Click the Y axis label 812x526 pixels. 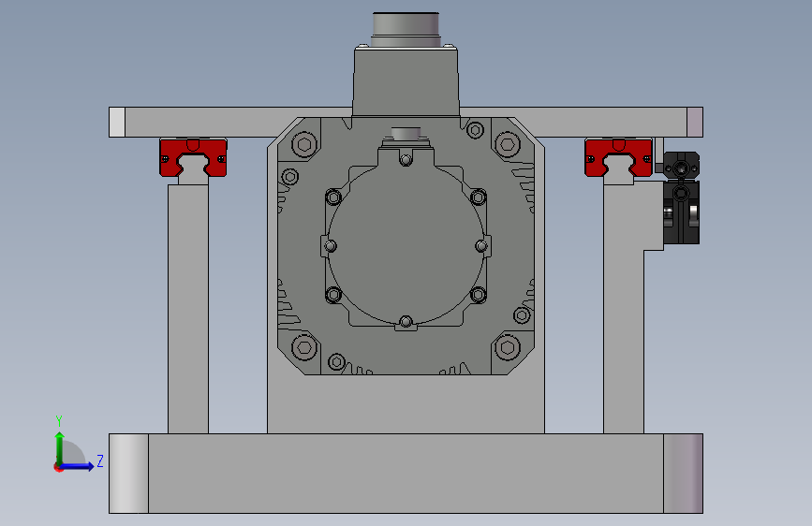[x=59, y=420]
